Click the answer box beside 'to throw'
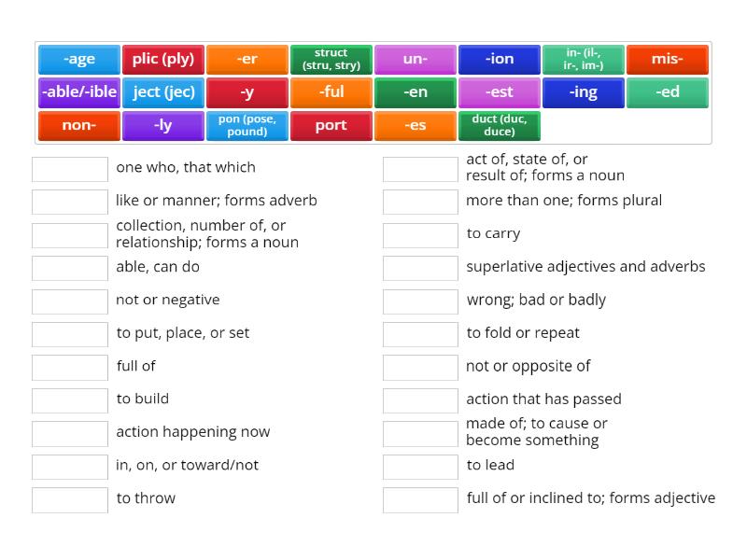The width and height of the screenshot is (747, 560). coord(70,499)
